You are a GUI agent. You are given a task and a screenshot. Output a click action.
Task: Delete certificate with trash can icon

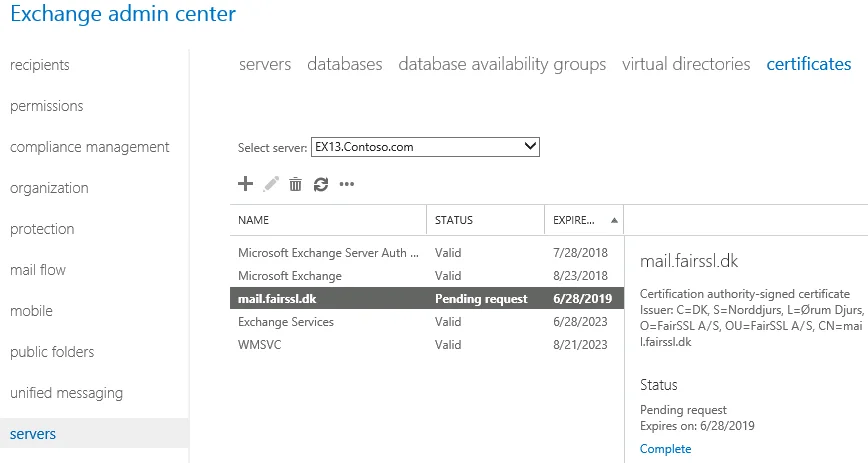(x=296, y=184)
